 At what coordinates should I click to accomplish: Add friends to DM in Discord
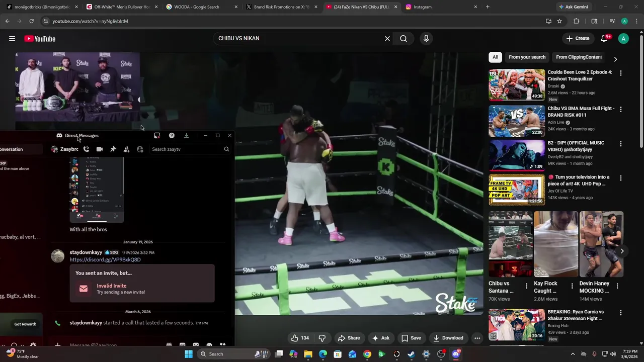click(x=126, y=149)
